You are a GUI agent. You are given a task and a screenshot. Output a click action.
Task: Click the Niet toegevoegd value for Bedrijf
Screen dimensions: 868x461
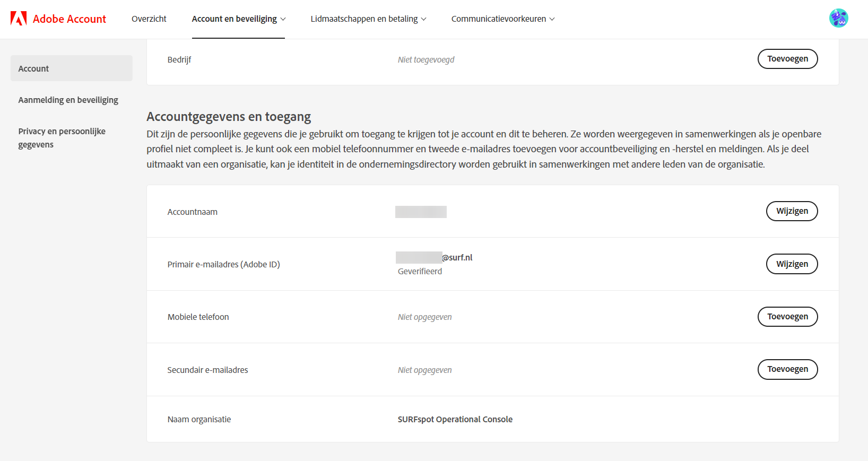pos(426,59)
